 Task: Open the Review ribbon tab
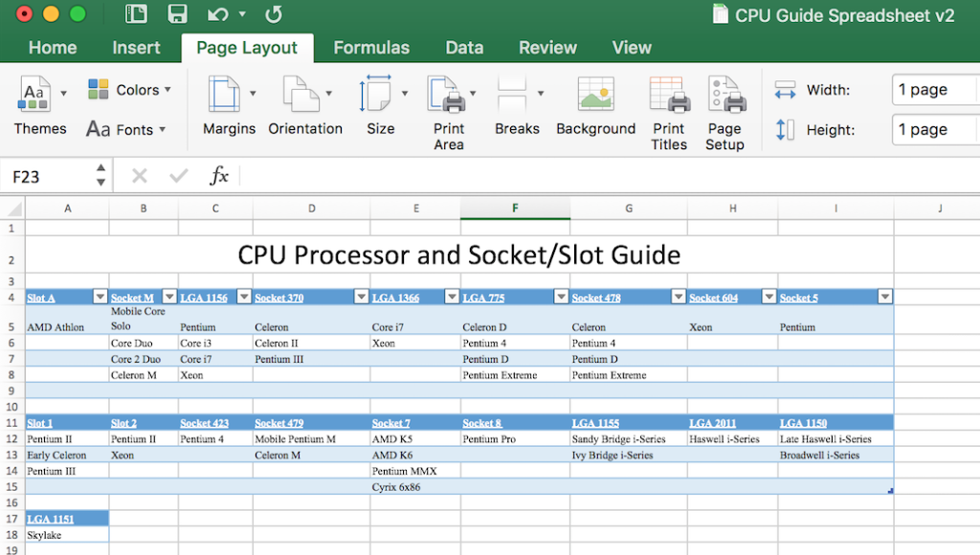tap(547, 47)
